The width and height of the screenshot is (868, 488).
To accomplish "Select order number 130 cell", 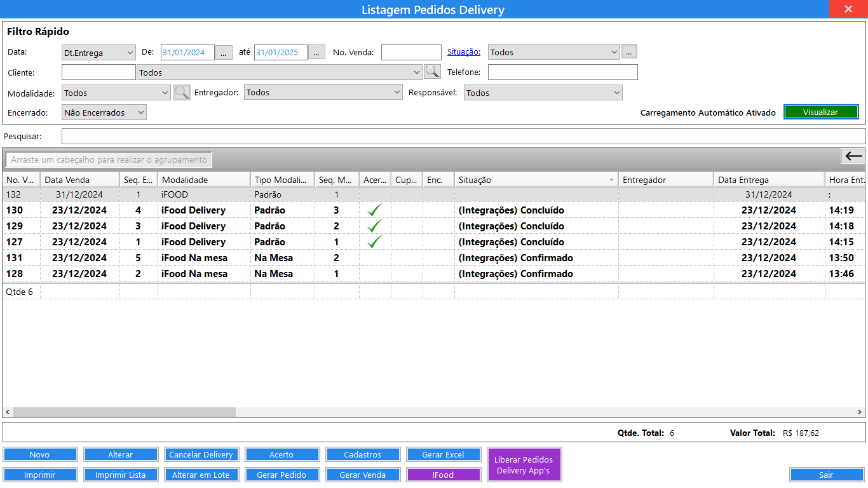I will 21,210.
